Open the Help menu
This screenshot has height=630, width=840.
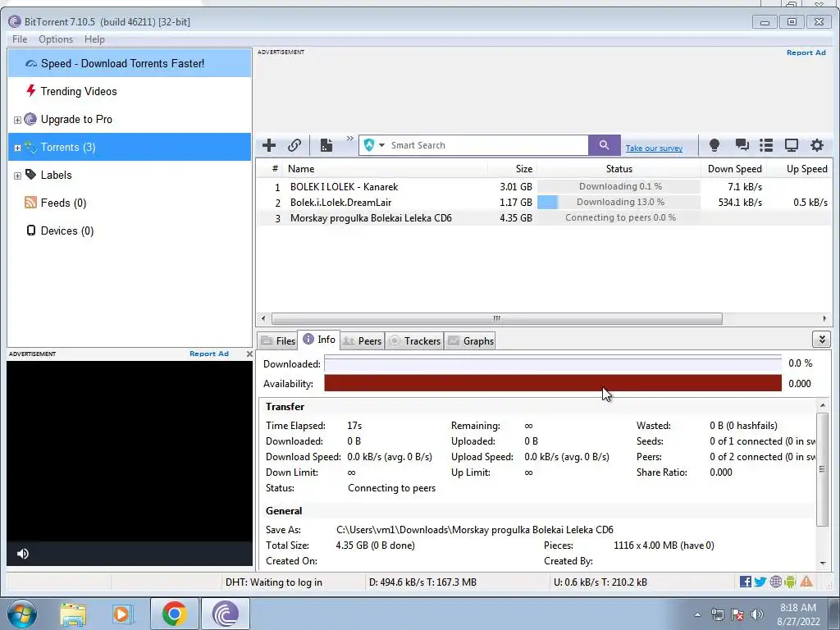(x=94, y=39)
